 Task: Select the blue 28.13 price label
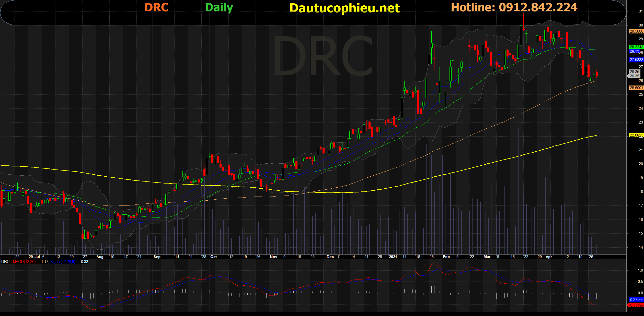click(635, 51)
